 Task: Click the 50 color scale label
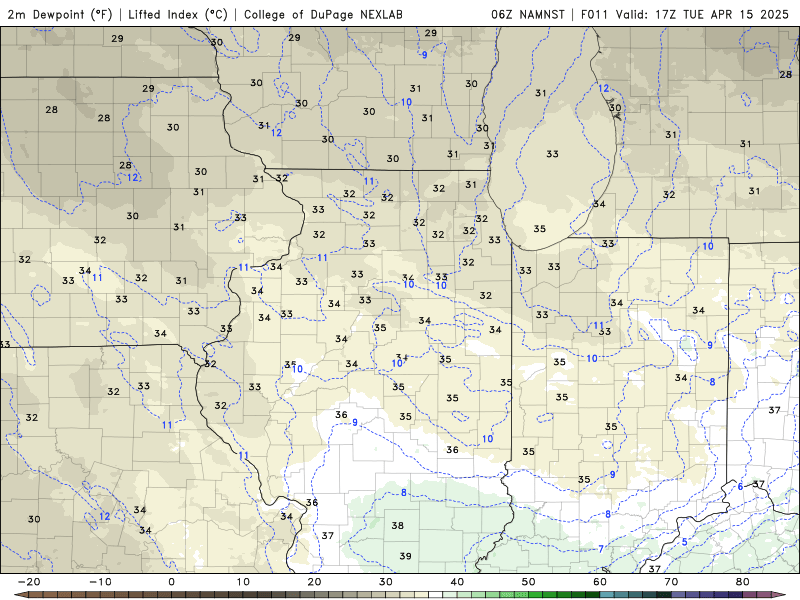click(x=529, y=582)
